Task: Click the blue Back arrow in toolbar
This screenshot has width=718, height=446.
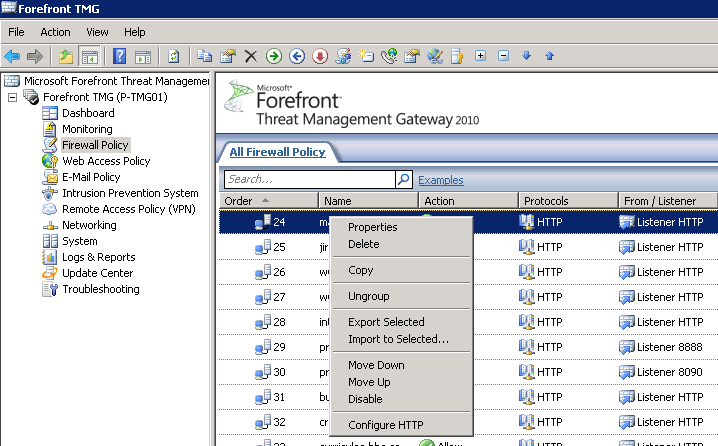Action: coord(12,56)
